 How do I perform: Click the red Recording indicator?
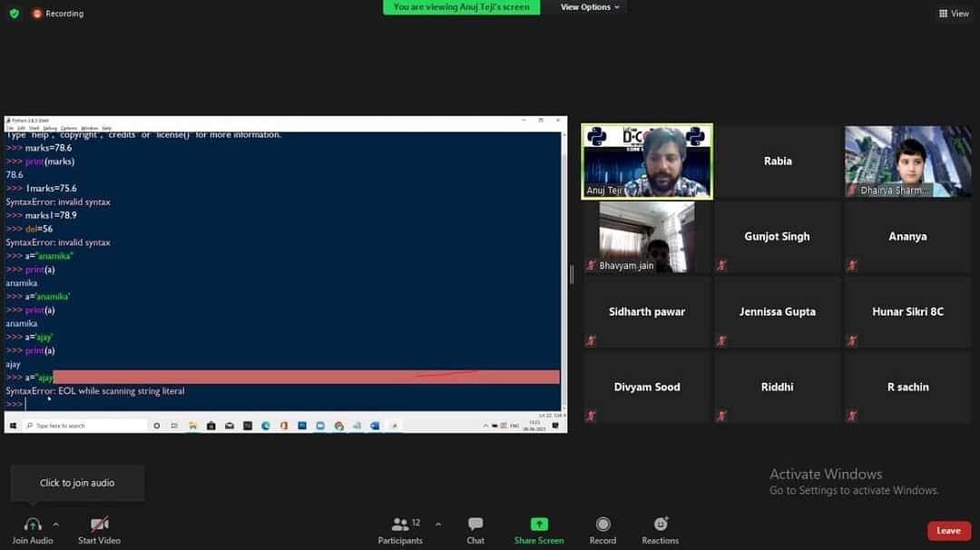point(58,13)
